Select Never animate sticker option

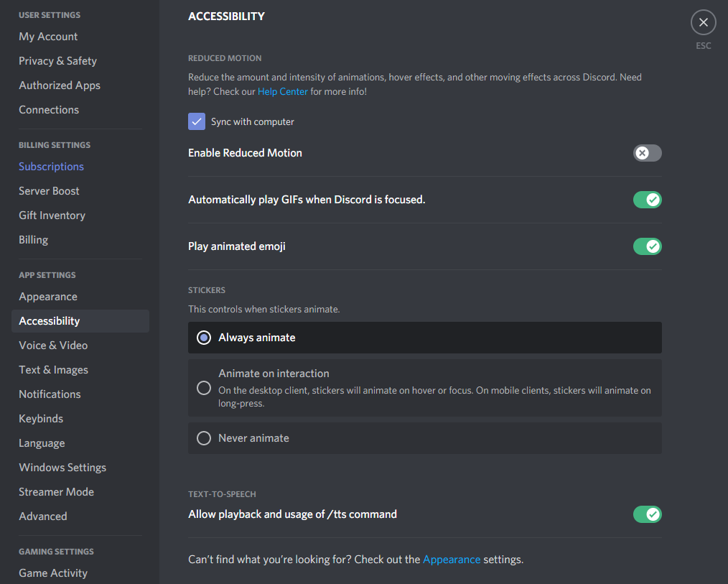pyautogui.click(x=424, y=438)
